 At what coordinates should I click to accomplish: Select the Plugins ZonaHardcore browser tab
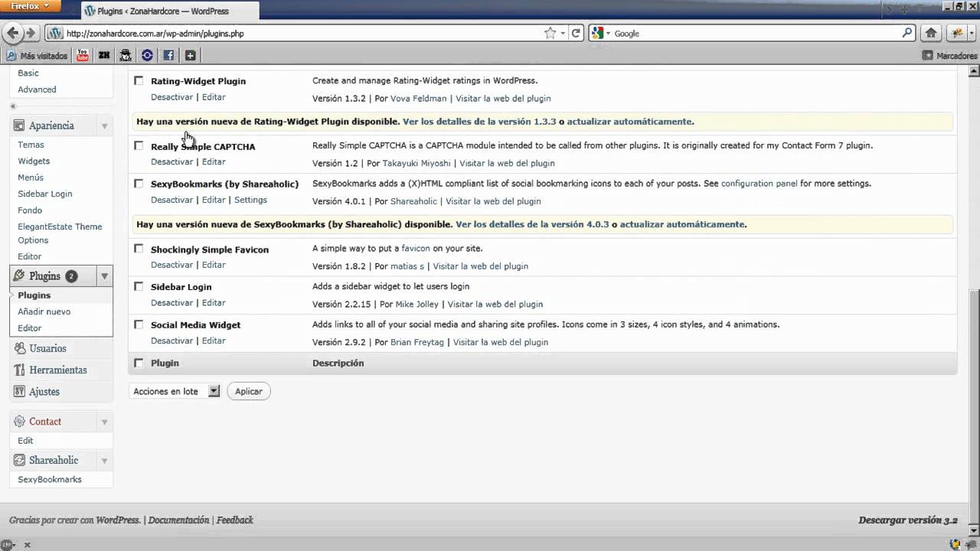[x=169, y=11]
